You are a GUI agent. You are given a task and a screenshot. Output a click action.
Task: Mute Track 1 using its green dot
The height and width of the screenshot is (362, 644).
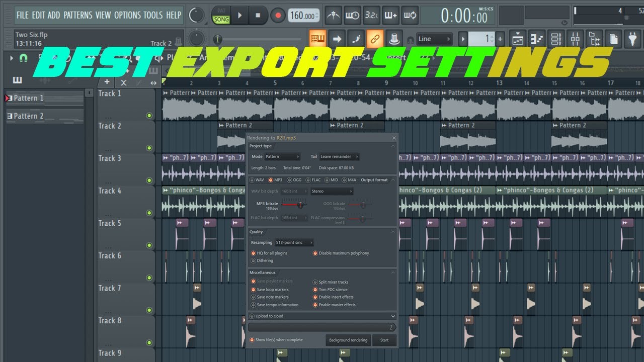[x=149, y=116]
